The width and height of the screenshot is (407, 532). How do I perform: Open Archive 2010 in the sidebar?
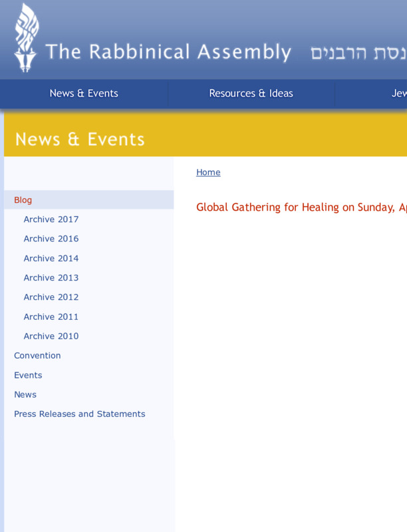click(51, 336)
